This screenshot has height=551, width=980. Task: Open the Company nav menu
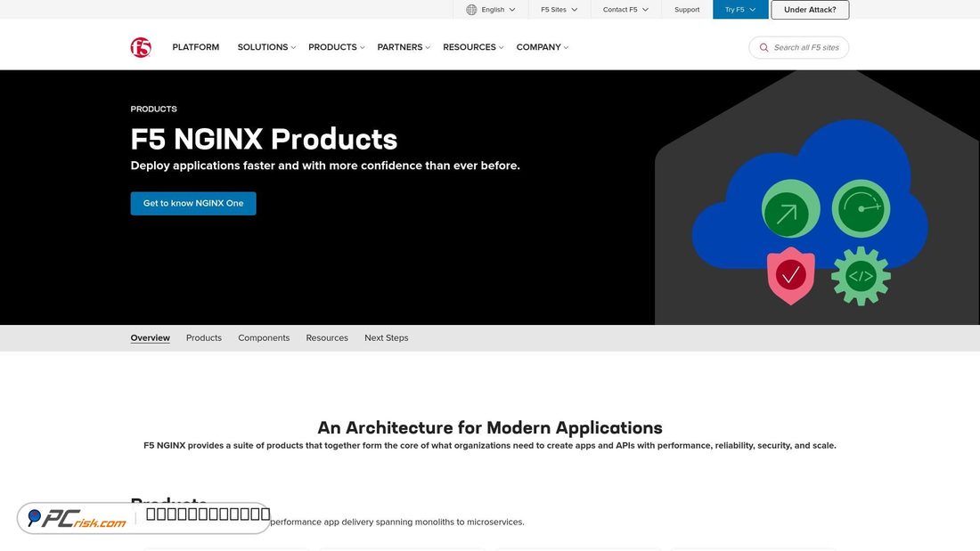point(543,47)
